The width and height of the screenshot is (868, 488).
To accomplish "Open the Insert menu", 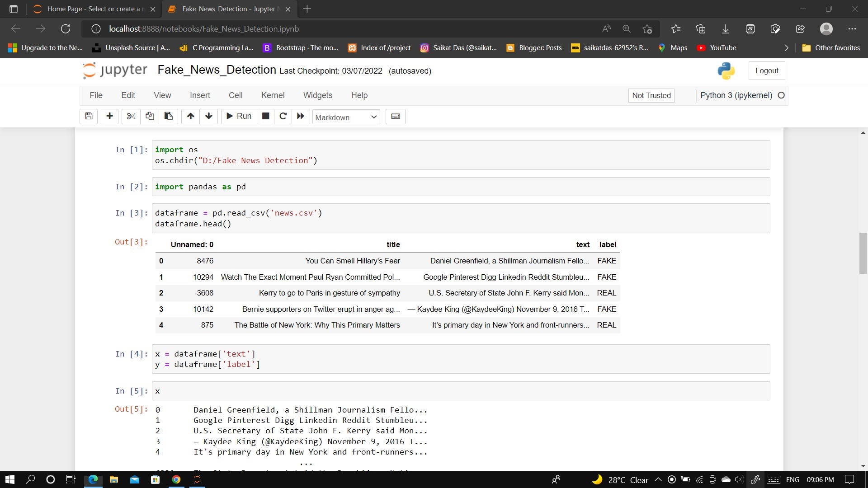I will coord(200,95).
